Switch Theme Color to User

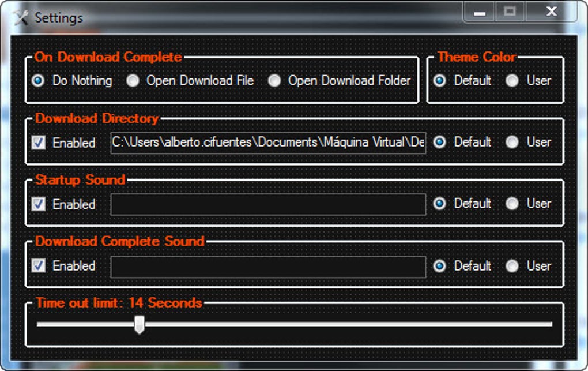(x=512, y=81)
